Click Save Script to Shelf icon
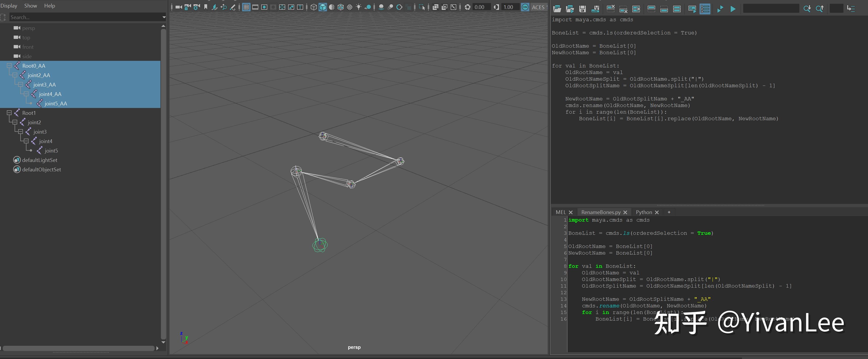Image resolution: width=868 pixels, height=359 pixels. [x=595, y=9]
